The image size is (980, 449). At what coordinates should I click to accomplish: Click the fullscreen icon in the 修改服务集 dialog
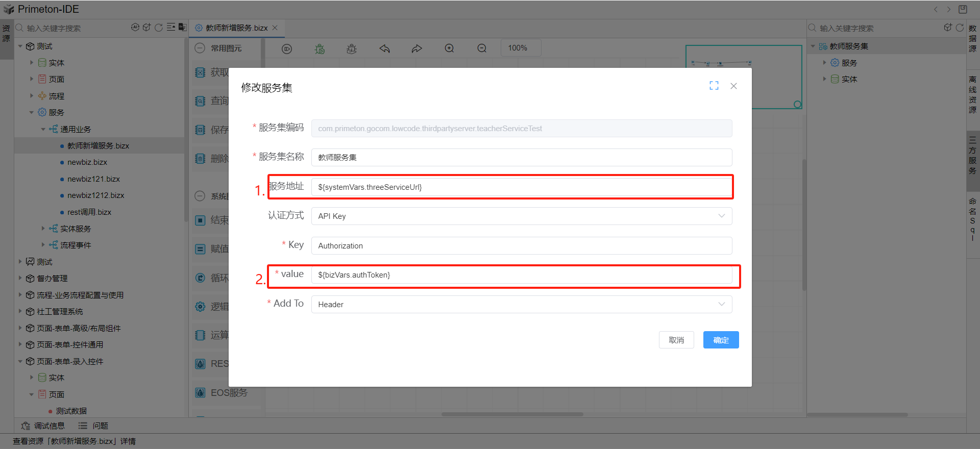click(714, 86)
